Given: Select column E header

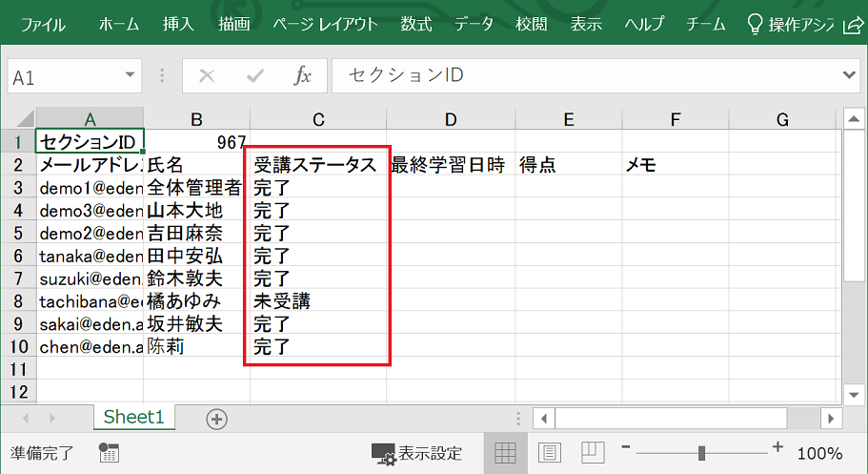Looking at the screenshot, I should pos(569,118).
